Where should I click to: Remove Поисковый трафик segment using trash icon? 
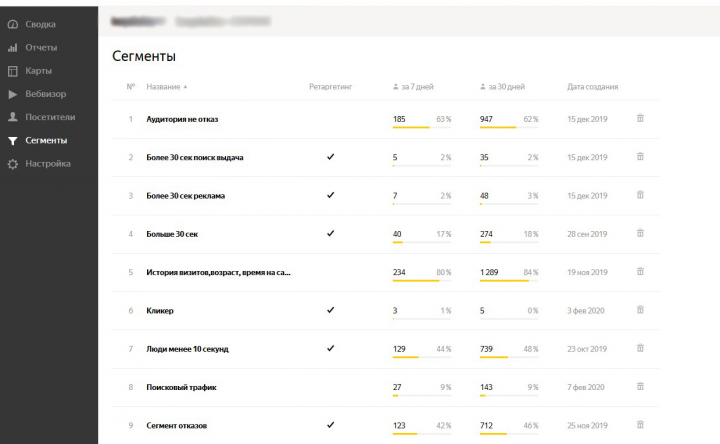[640, 387]
